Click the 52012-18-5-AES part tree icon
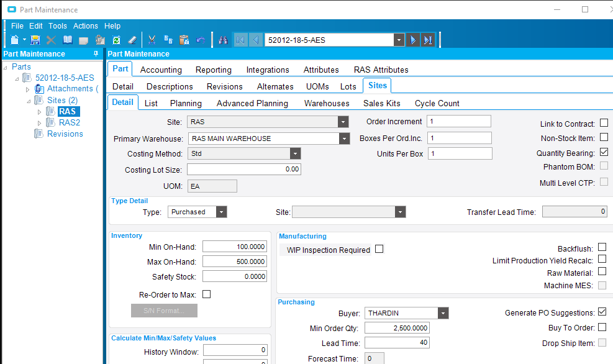 (x=27, y=78)
